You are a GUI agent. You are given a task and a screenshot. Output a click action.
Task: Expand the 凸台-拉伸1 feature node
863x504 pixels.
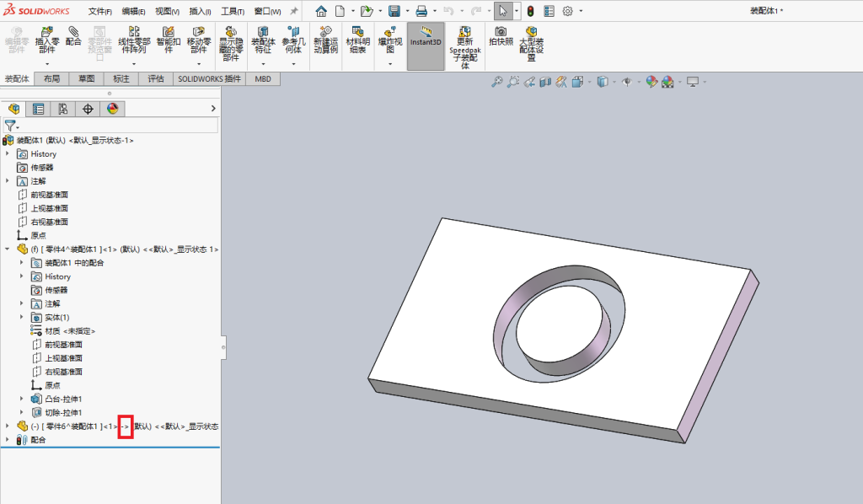tap(21, 399)
